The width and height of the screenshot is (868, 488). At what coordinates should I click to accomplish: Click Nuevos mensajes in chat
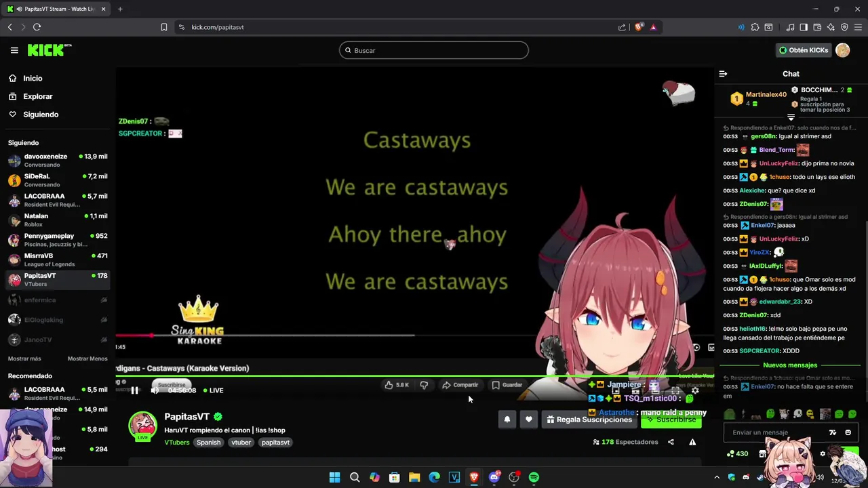[790, 365]
